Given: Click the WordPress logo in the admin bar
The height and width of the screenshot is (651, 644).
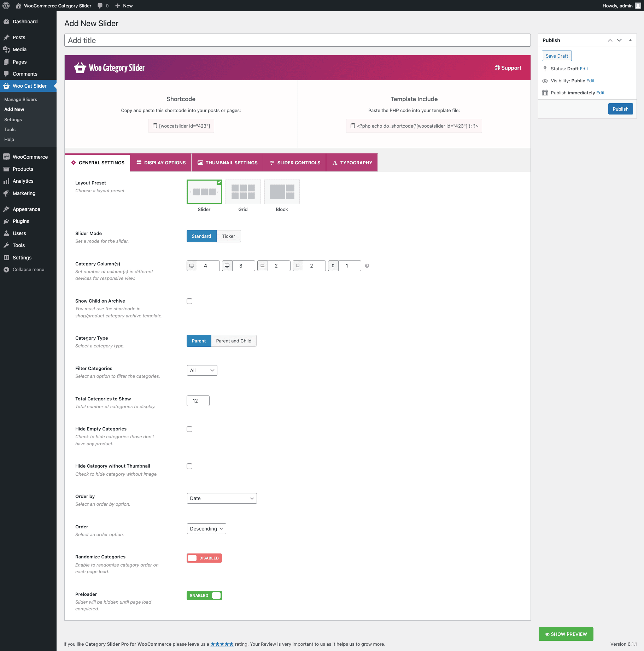Looking at the screenshot, I should 6,6.
